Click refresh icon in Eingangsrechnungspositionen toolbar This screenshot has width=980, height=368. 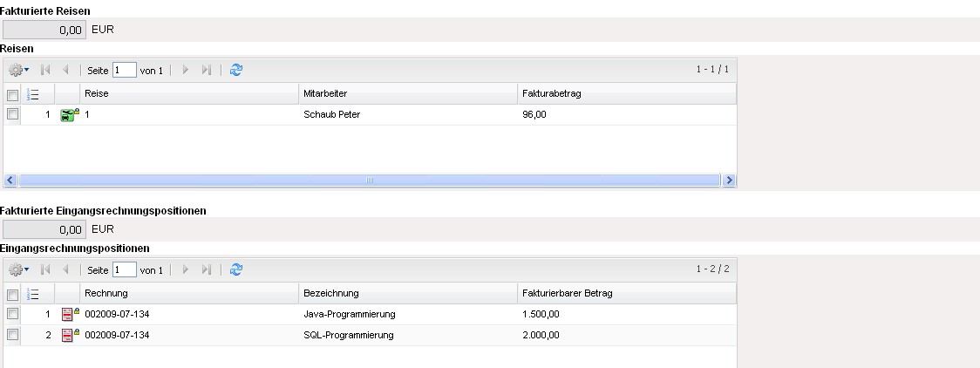235,270
